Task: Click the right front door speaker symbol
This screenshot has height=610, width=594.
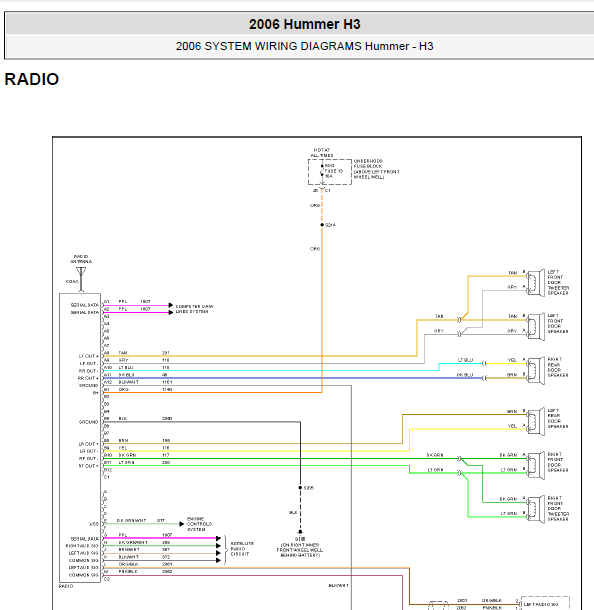Action: click(536, 465)
